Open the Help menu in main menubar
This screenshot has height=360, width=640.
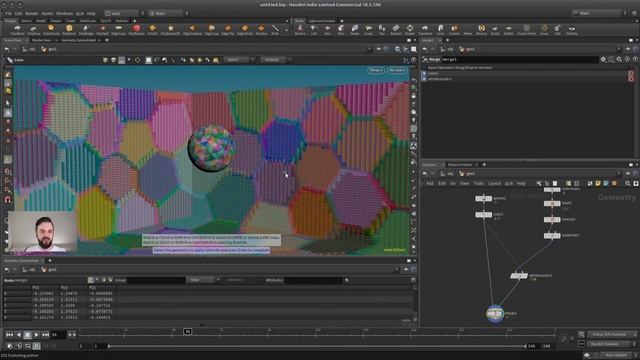91,13
